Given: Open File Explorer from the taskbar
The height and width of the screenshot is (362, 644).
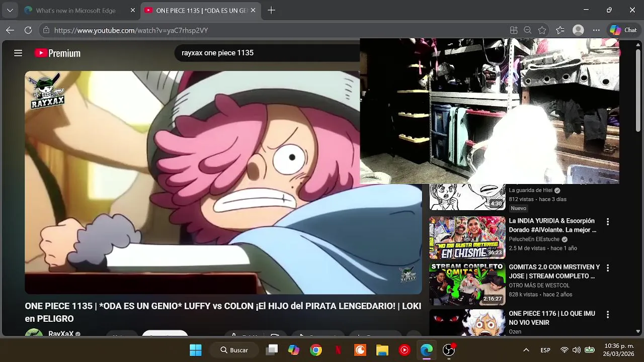Looking at the screenshot, I should 382,350.
